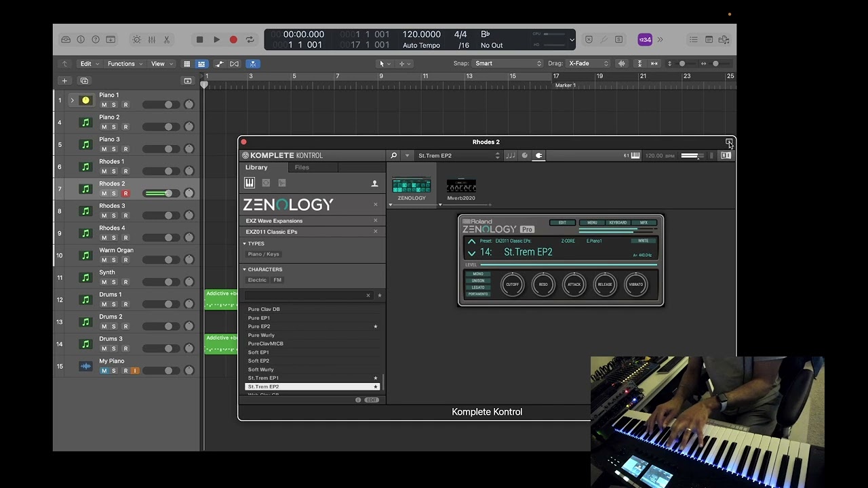
Task: Toggle input monitoring on My Piano
Action: click(x=135, y=371)
